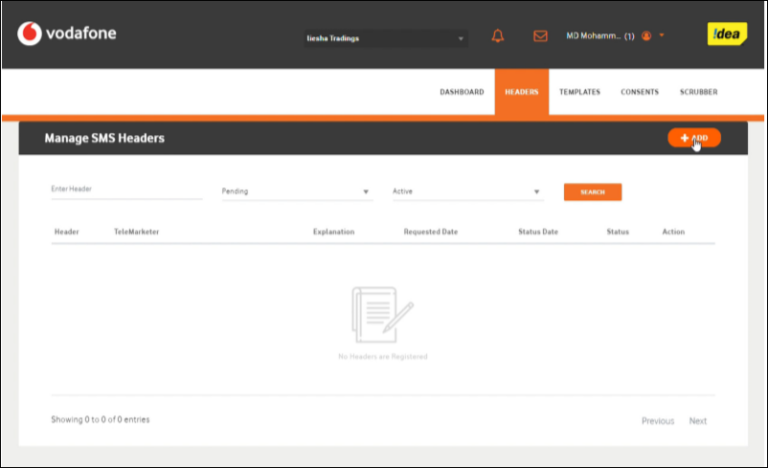Viewport: 768px width, 468px height.
Task: Open the notifications bell icon
Action: coord(498,36)
